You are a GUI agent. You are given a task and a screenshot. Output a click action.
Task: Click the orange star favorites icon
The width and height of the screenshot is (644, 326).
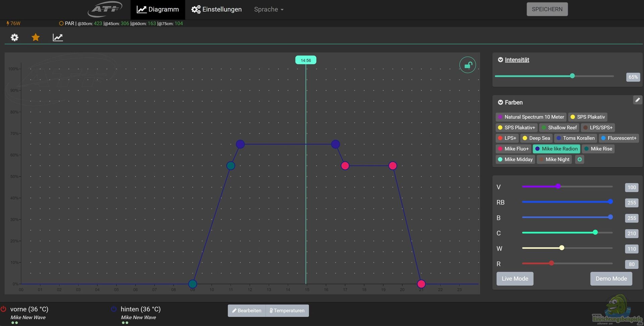(36, 37)
